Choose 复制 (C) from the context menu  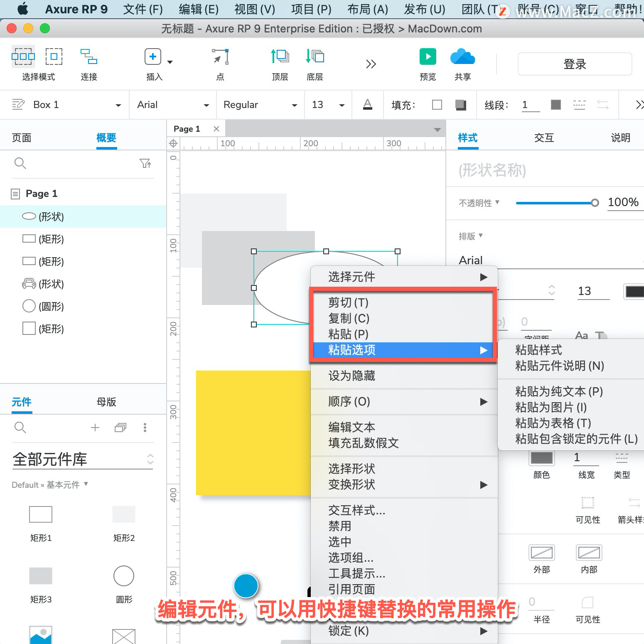click(349, 318)
